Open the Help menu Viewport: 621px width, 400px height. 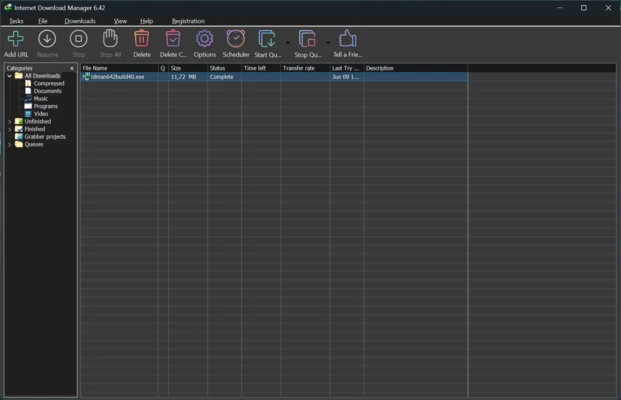coord(147,21)
